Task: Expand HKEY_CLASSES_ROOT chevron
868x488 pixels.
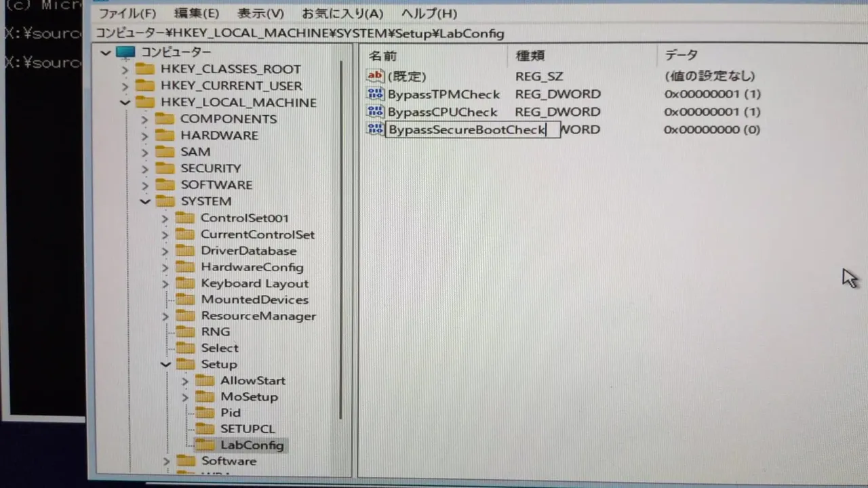Action: click(125, 69)
